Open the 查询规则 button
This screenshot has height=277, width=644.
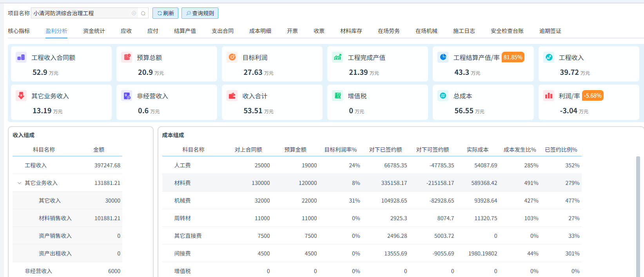[x=200, y=13]
